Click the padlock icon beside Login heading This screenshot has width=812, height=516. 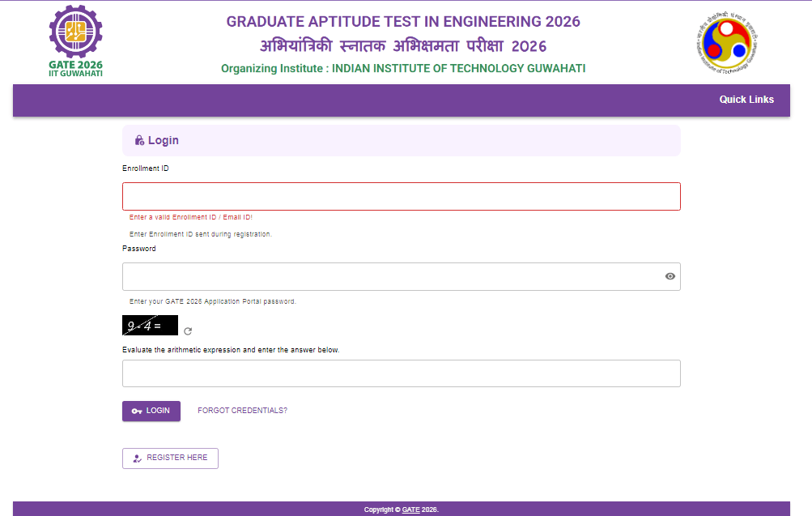[138, 139]
